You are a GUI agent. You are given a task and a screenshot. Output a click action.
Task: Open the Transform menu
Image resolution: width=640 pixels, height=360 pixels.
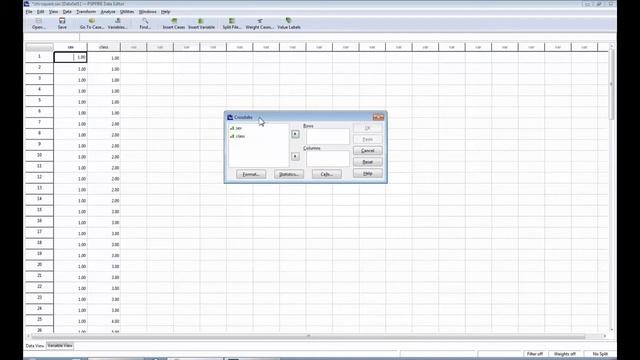[x=86, y=12]
